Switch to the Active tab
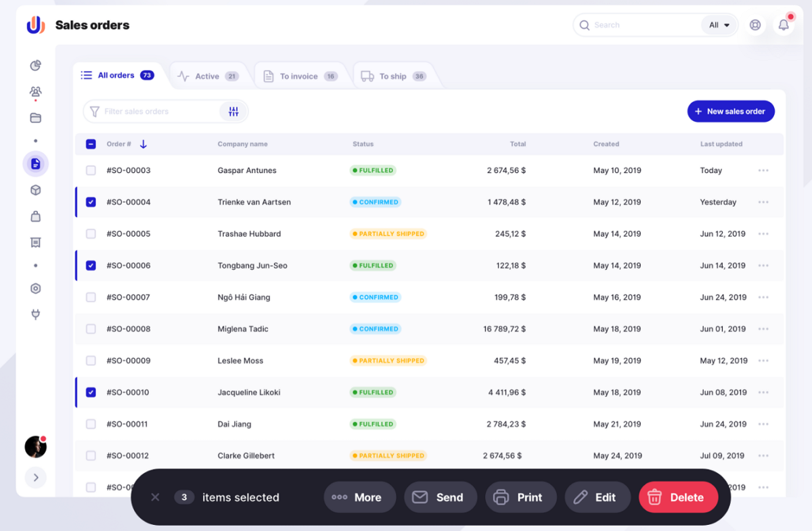812x531 pixels. pyautogui.click(x=208, y=76)
